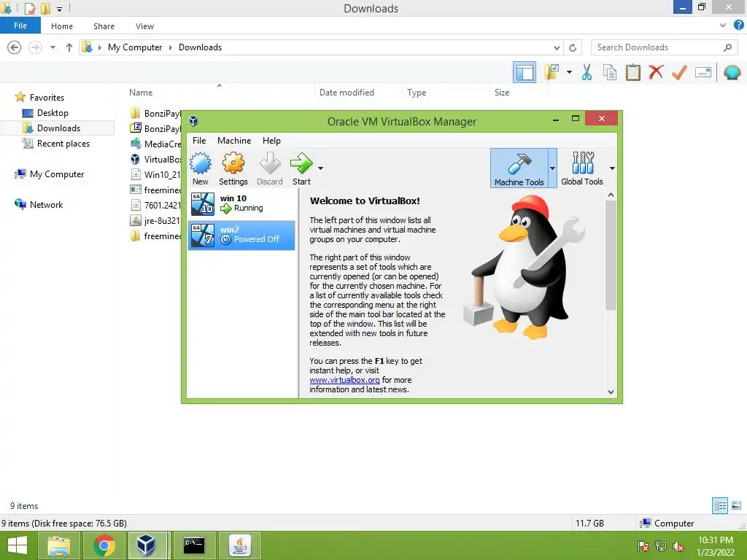Viewport: 747px width, 560px height.
Task: Click Explorer Forward navigation arrow
Action: (35, 47)
